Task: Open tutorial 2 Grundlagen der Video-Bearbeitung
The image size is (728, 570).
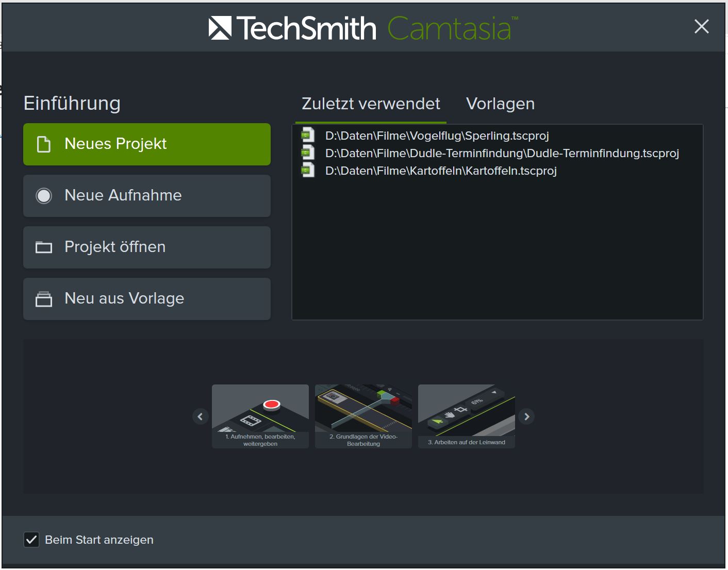Action: [363, 416]
